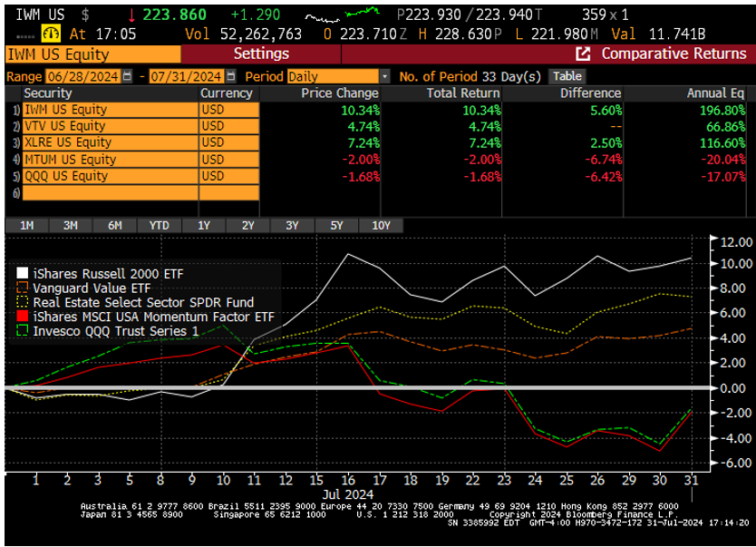This screenshot has width=756, height=547.
Task: Click the yellow Real Estate Select Sector swatch
Action: point(22,302)
